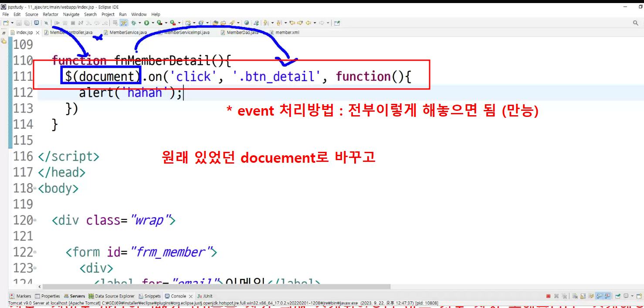Click Back navigation arrow icon

[308, 23]
